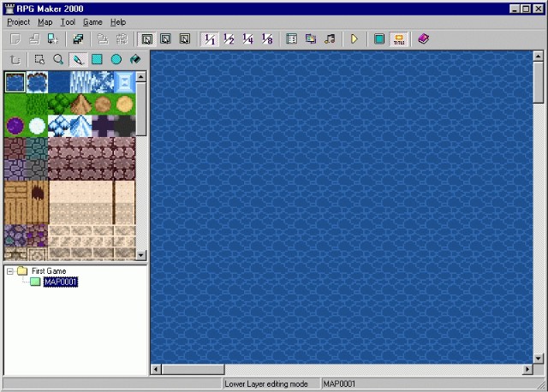Viewport: 548px width, 392px height.
Task: Collapse the First Game tree node
Action: (10, 271)
